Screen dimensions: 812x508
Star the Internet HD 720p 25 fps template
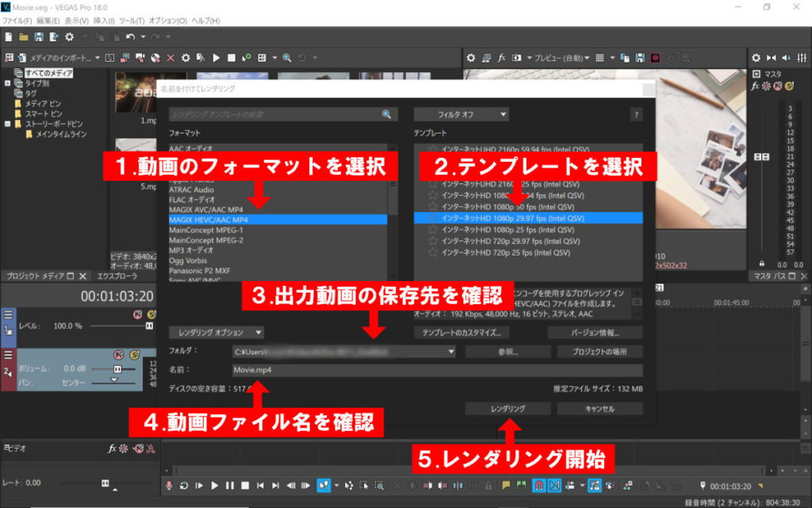tap(433, 252)
